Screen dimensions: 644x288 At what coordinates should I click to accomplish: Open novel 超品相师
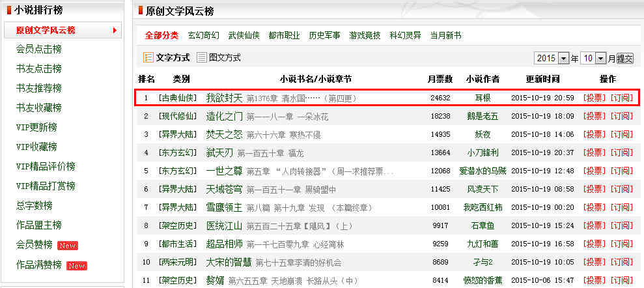click(x=224, y=244)
